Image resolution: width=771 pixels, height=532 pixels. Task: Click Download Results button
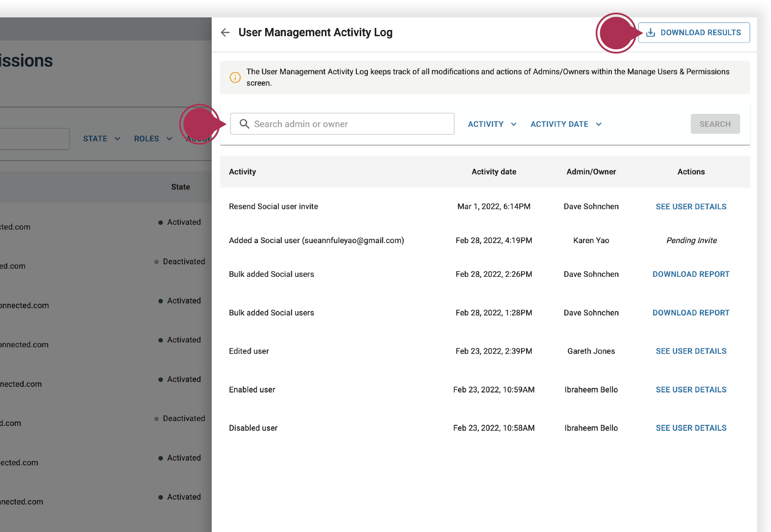(694, 32)
